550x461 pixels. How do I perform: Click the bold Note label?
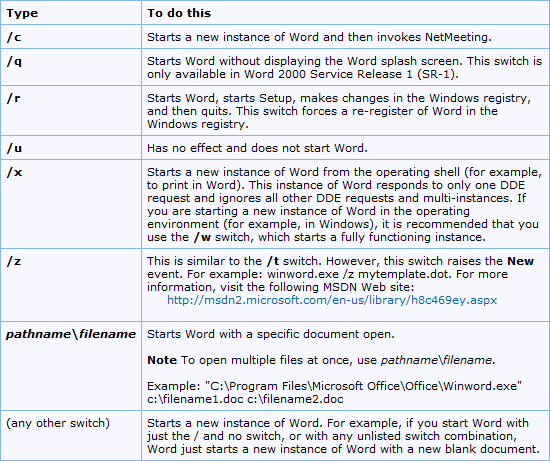tap(162, 360)
